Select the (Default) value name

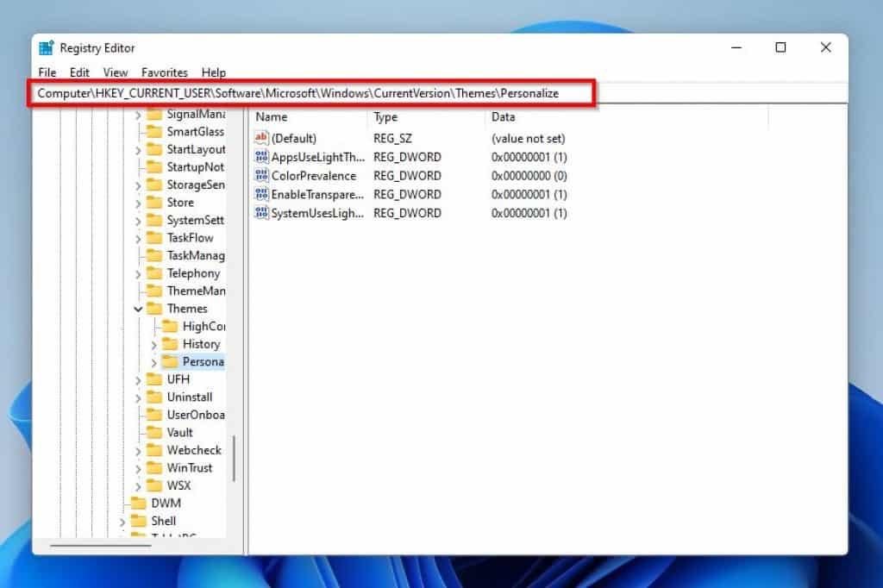point(294,139)
